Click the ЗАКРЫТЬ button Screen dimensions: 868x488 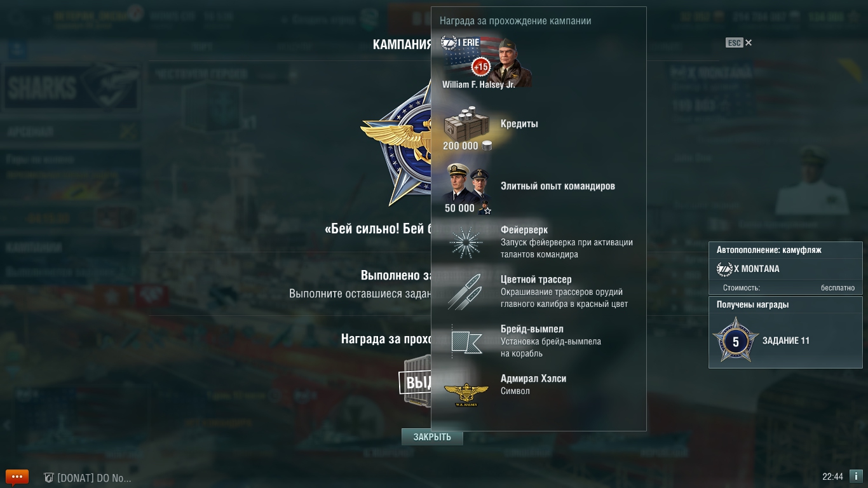pos(432,437)
